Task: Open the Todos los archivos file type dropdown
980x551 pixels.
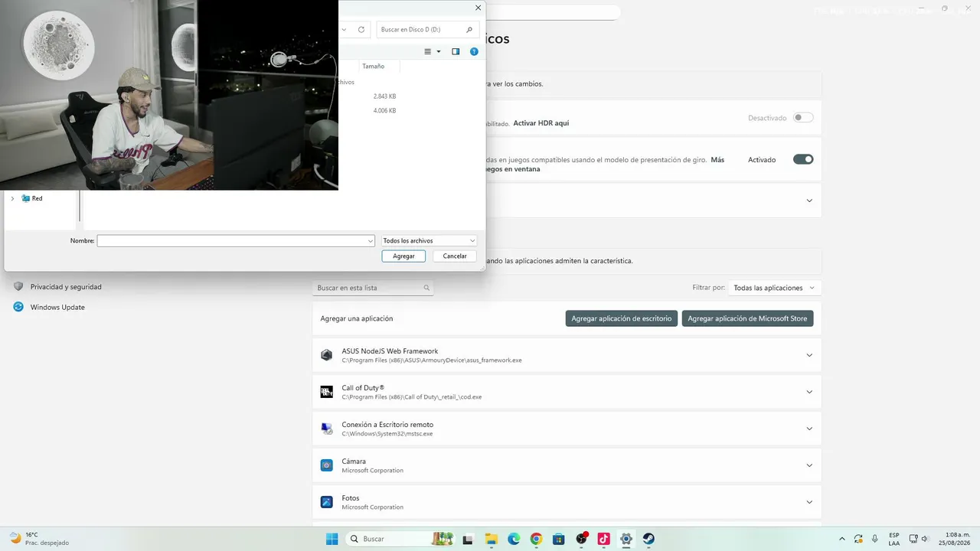Action: coord(429,240)
